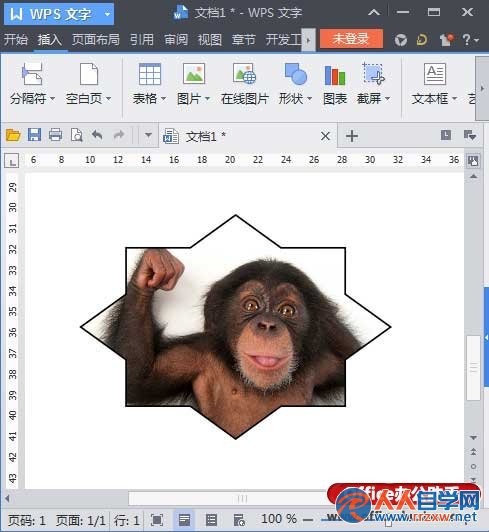Click the 未登录 login button

[351, 39]
